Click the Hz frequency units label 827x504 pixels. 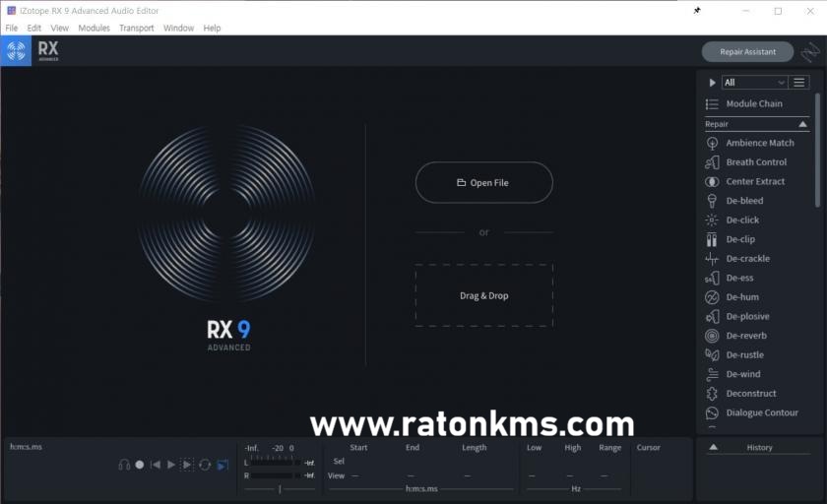click(x=576, y=488)
